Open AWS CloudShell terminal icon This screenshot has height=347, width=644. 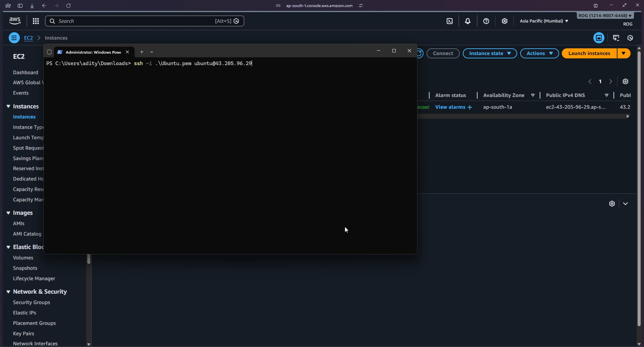(x=450, y=21)
